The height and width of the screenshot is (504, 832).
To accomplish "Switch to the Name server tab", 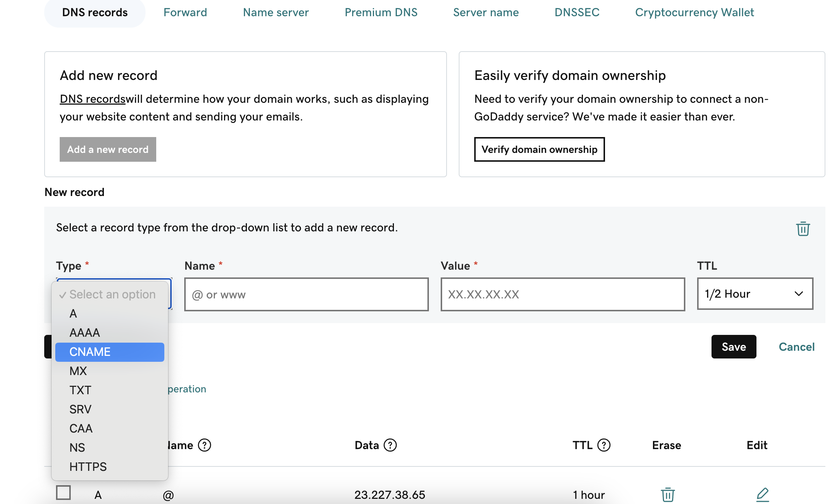I will [276, 13].
